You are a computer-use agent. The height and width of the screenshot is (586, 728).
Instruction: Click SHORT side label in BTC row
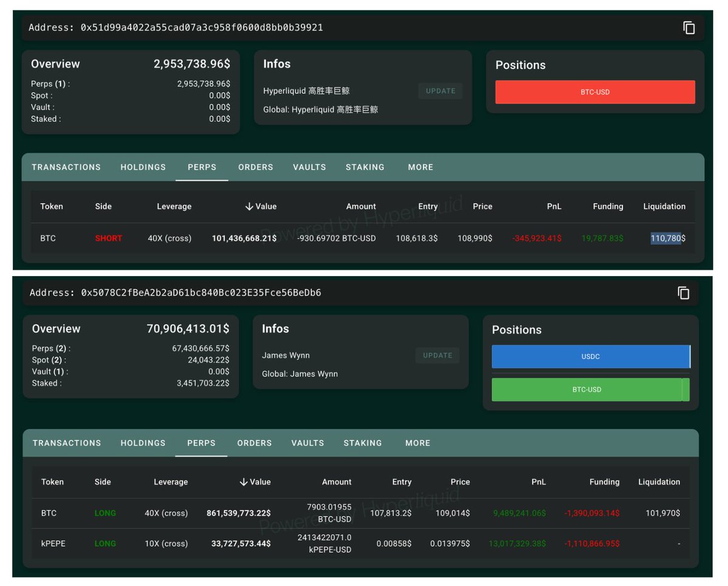(109, 238)
